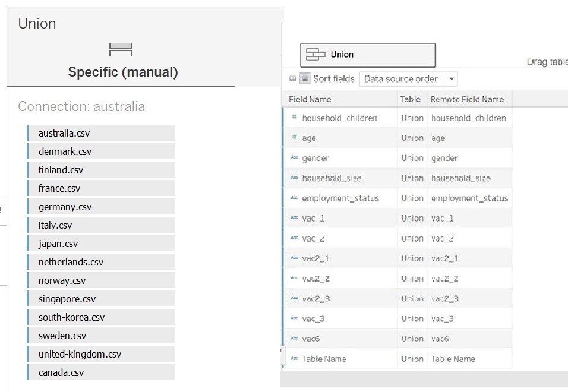Click the Field Name column header

click(310, 99)
